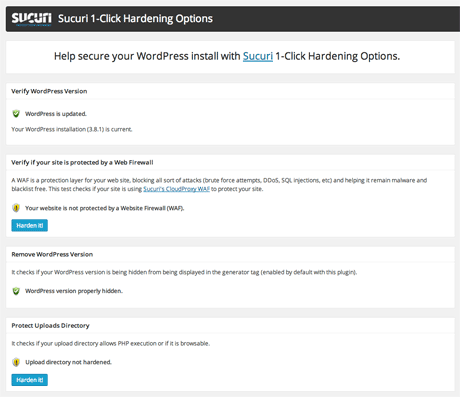Image resolution: width=460 pixels, height=397 pixels.
Task: Click 'Your website is not protected' status message
Action: [x=105, y=208]
